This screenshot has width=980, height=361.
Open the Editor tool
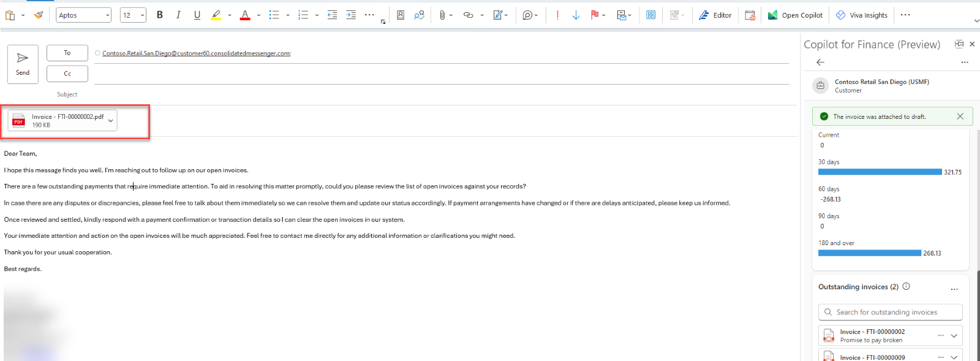coord(715,15)
